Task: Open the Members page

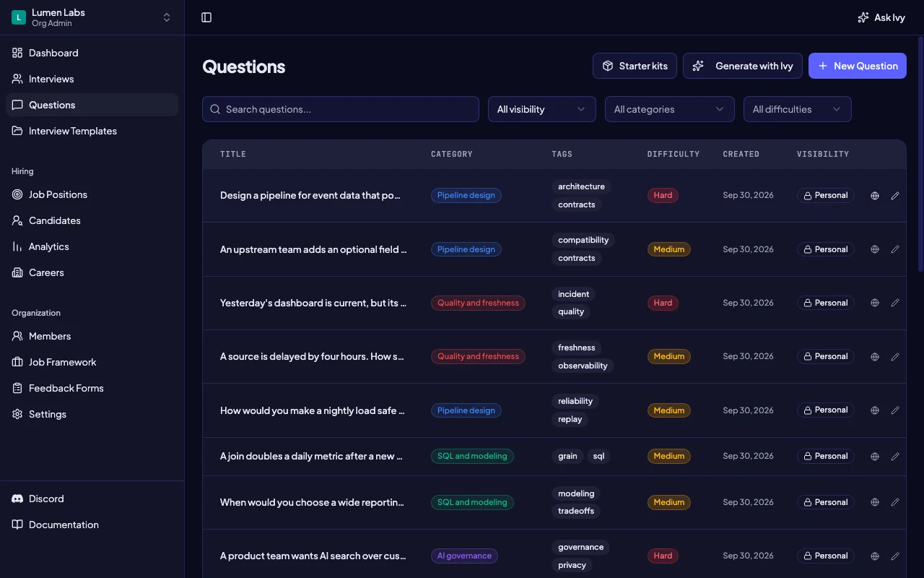Action: [x=92, y=336]
